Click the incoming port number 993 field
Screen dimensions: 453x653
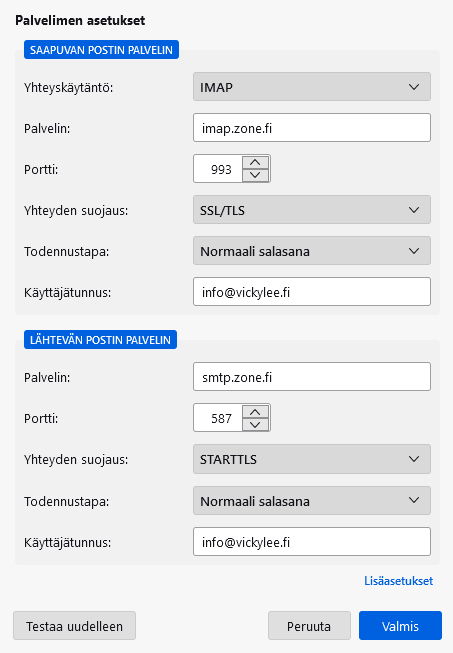pyautogui.click(x=218, y=169)
